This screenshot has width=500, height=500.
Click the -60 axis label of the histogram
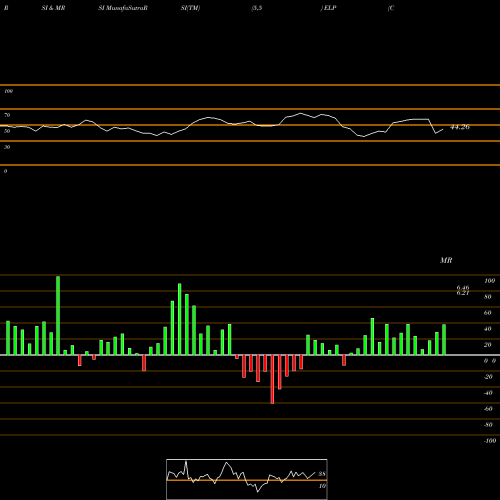[x=488, y=409]
